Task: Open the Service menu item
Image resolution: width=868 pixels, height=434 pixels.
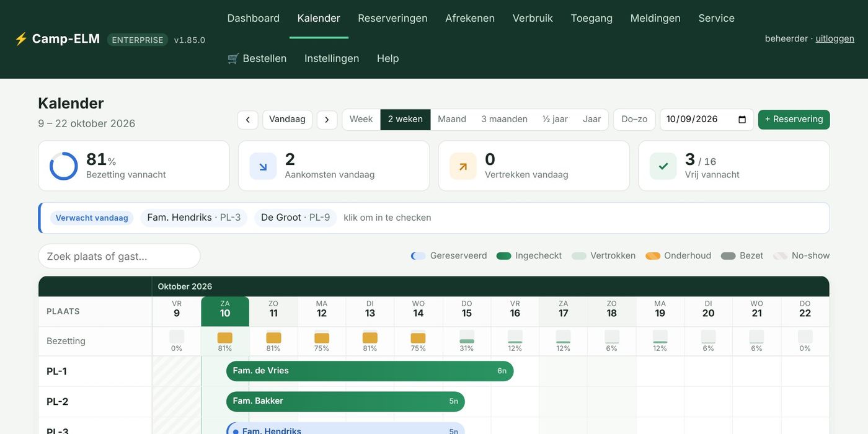Action: click(716, 18)
